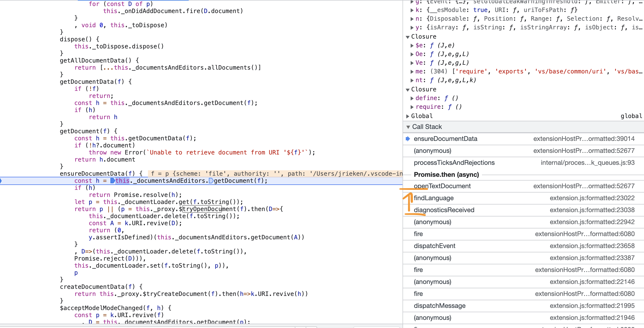Collapse the Call Stack section
This screenshot has height=328, width=644.
coord(408,126)
